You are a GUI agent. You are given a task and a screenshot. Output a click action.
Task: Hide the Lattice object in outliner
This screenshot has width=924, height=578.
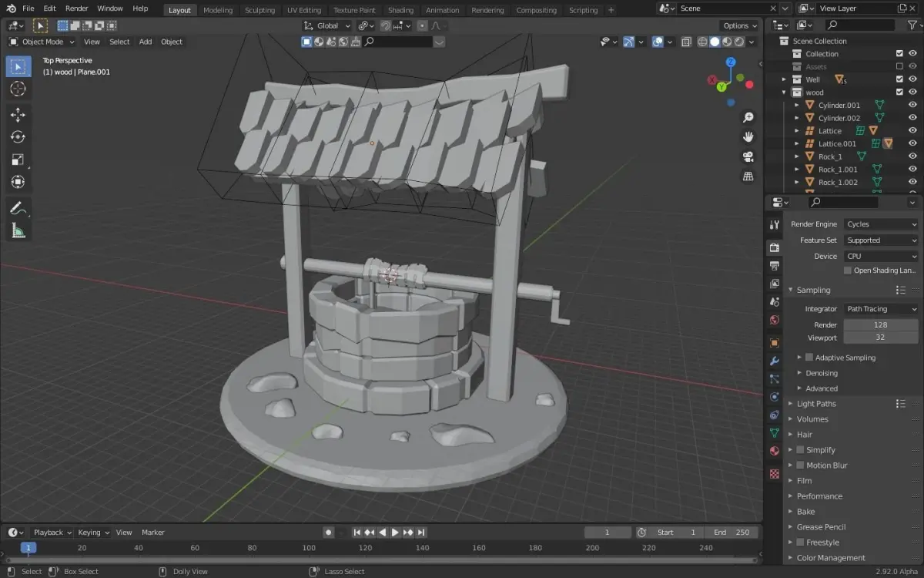click(912, 131)
